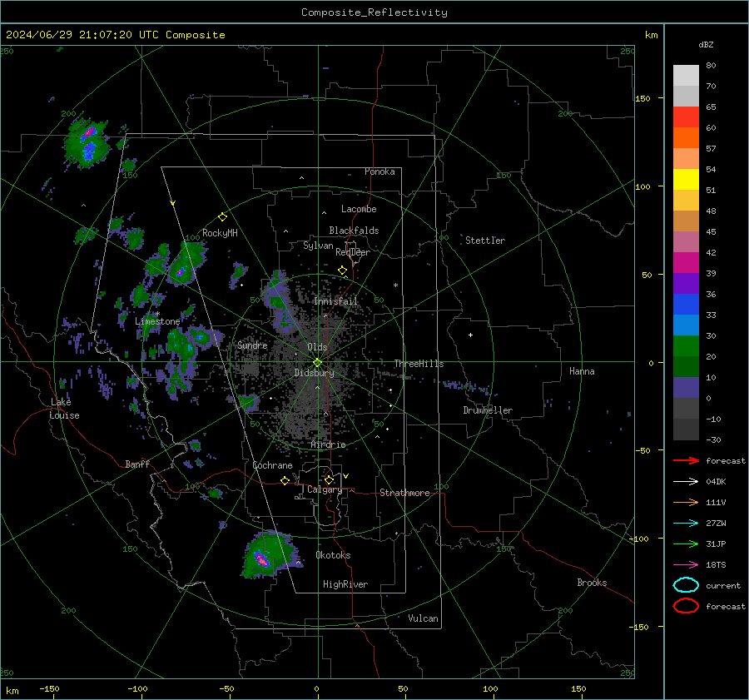
Task: Click the yellow diamond marker near Cochrane
Action: pos(285,481)
